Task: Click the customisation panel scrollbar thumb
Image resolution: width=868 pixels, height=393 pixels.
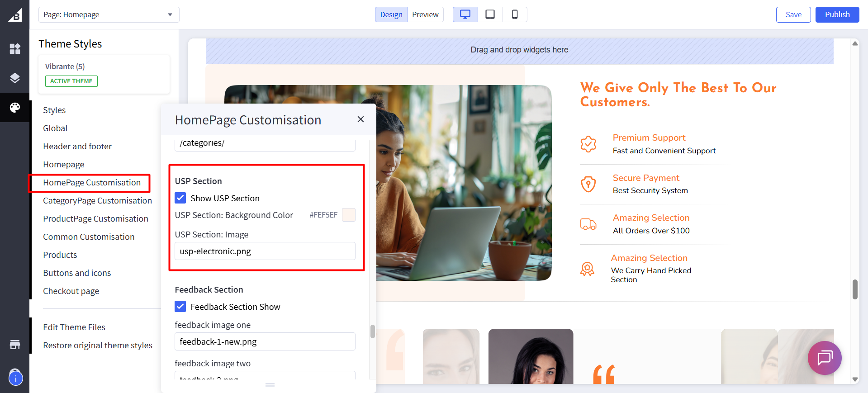Action: 373,331
